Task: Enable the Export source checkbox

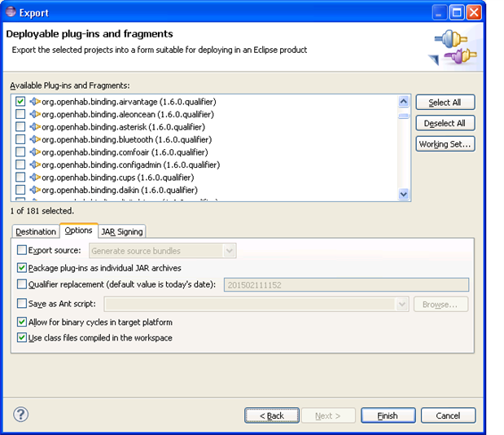Action: pyautogui.click(x=22, y=250)
